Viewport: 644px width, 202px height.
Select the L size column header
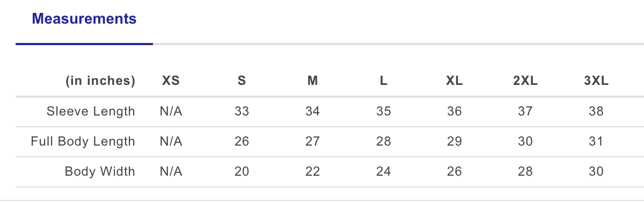(384, 81)
